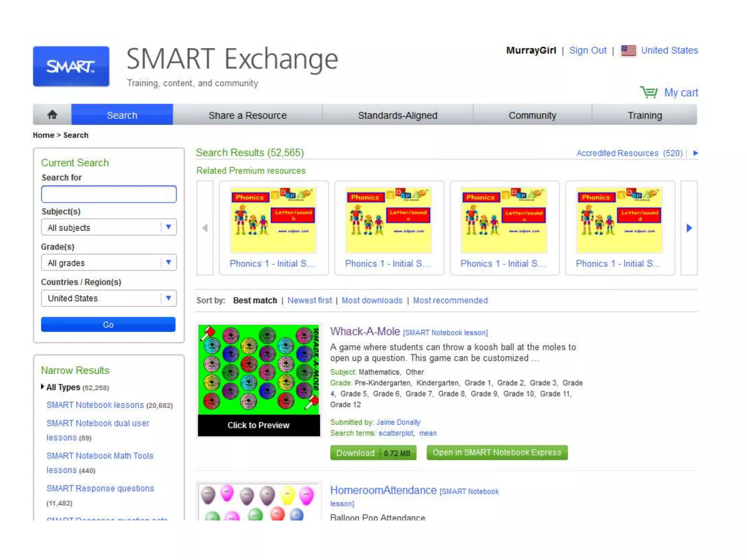Click the scatterplot search term
Viewport: 747px width, 560px height.
396,433
